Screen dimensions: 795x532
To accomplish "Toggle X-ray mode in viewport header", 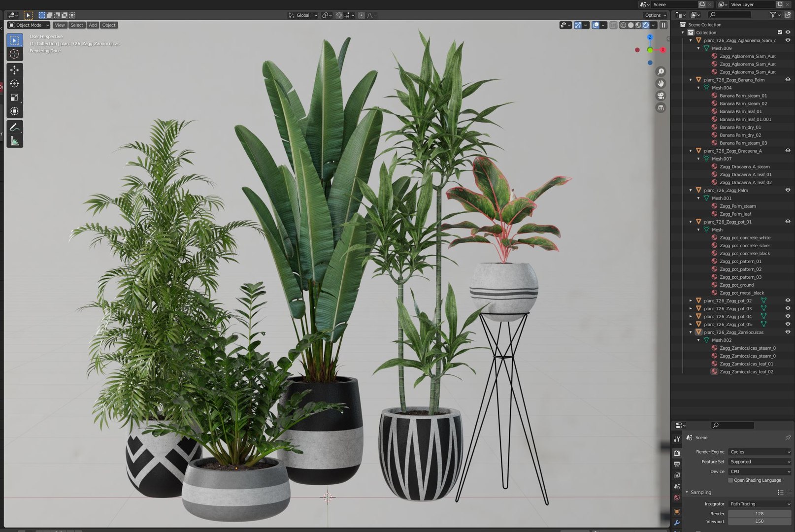I will (613, 25).
